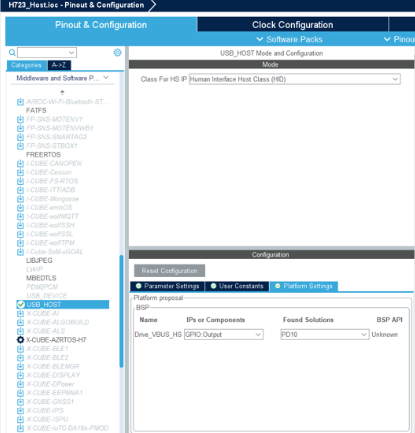415x433 pixels.
Task: Click download icon beside I-CUBE-wolfSSL
Action: click(x=20, y=234)
